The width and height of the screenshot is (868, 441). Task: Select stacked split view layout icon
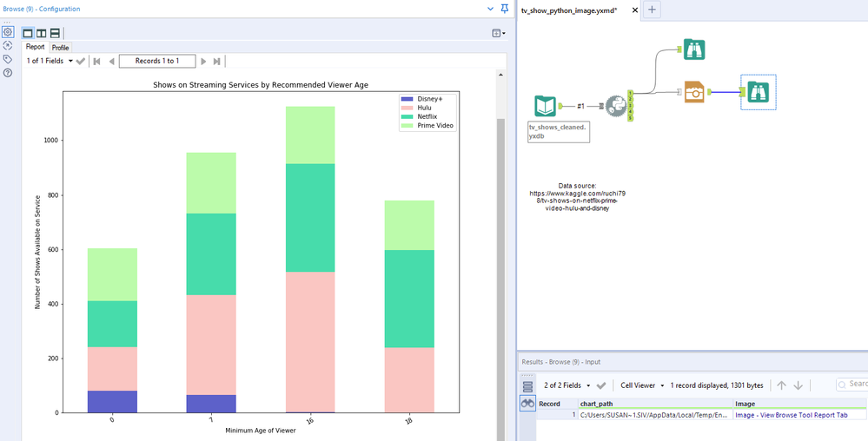click(55, 33)
